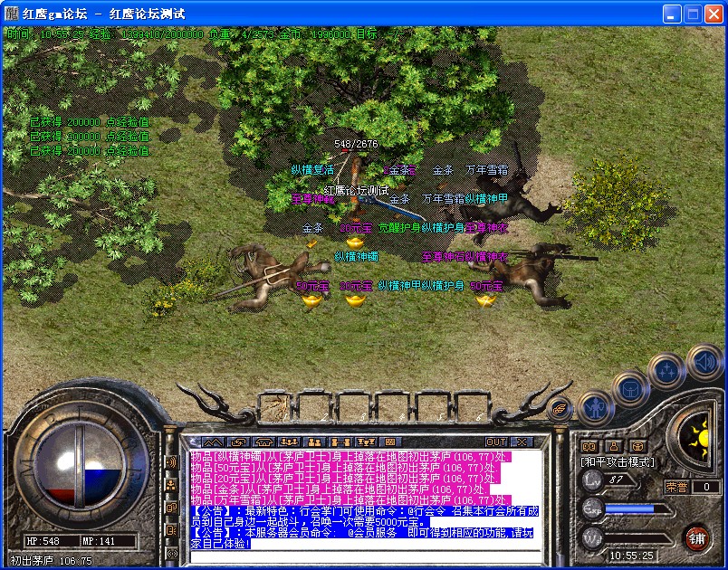Image resolution: width=728 pixels, height=570 pixels.
Task: Click the 2金条宝 item label
Action: click(399, 170)
